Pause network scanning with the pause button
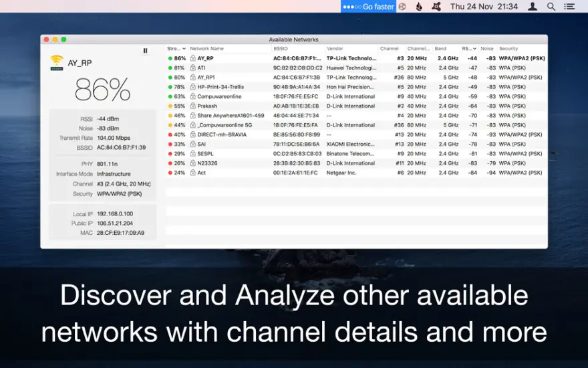The width and height of the screenshot is (588, 368). pos(145,51)
